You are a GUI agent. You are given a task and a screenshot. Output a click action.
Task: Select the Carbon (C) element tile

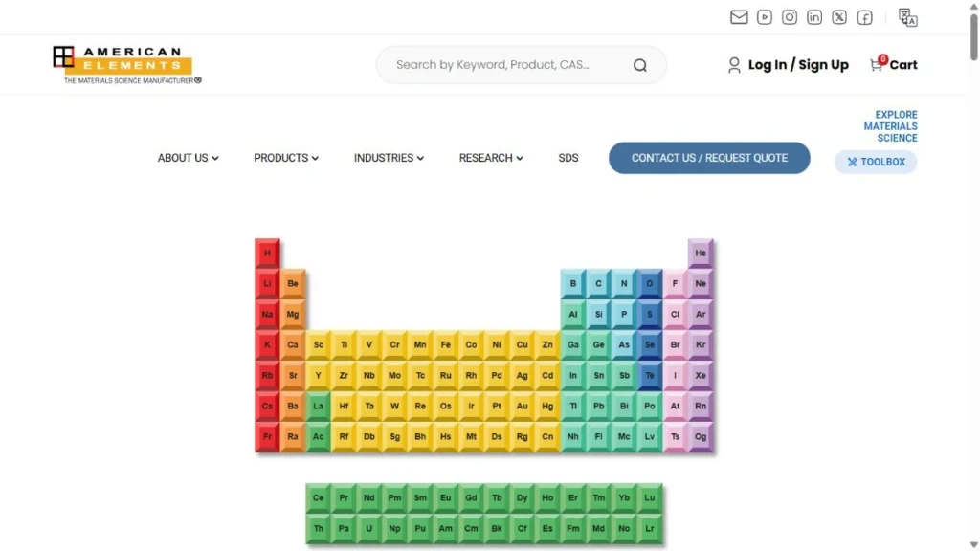pyautogui.click(x=598, y=283)
